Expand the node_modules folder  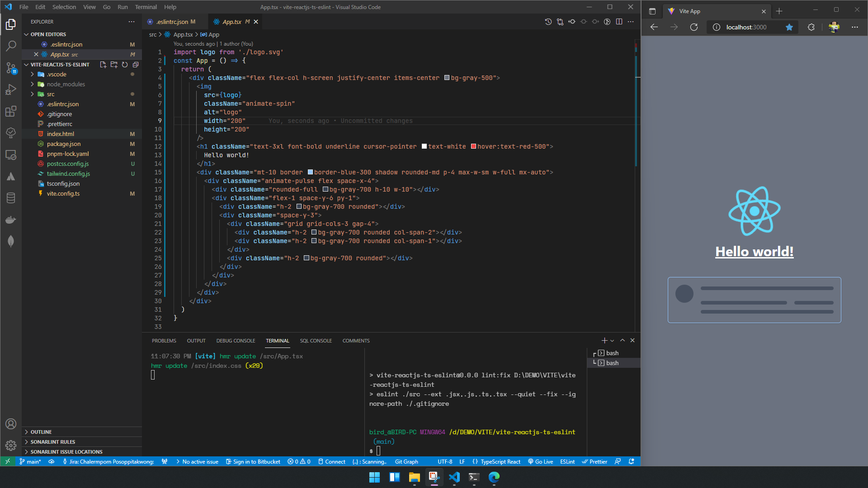(x=66, y=84)
